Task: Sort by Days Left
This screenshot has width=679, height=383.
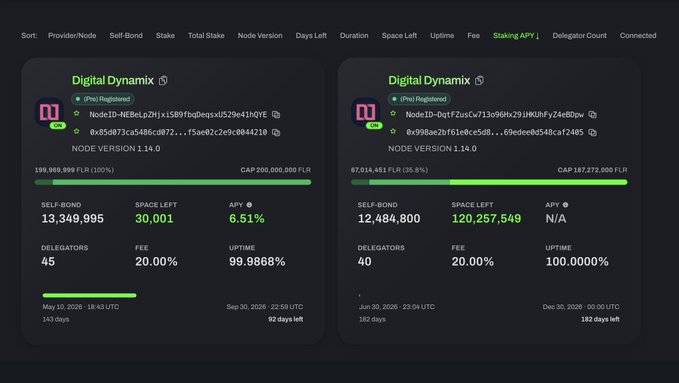Action: pos(311,36)
